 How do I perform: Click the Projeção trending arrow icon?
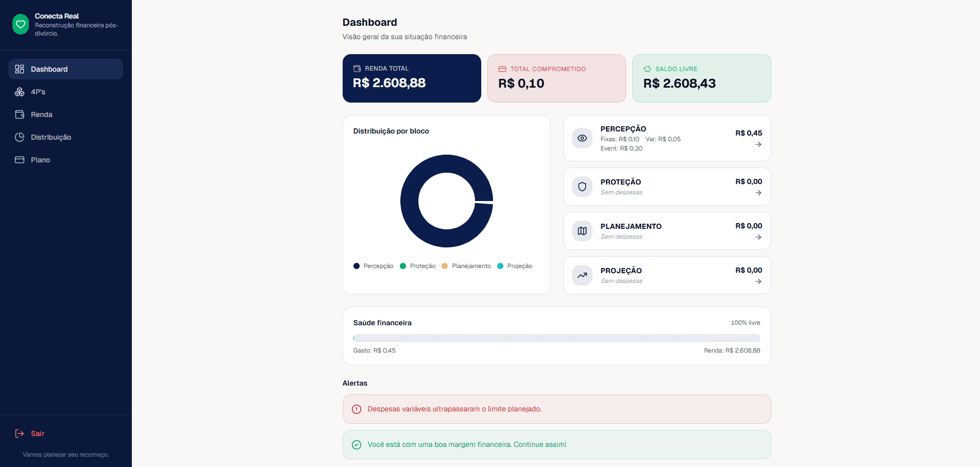pos(582,275)
